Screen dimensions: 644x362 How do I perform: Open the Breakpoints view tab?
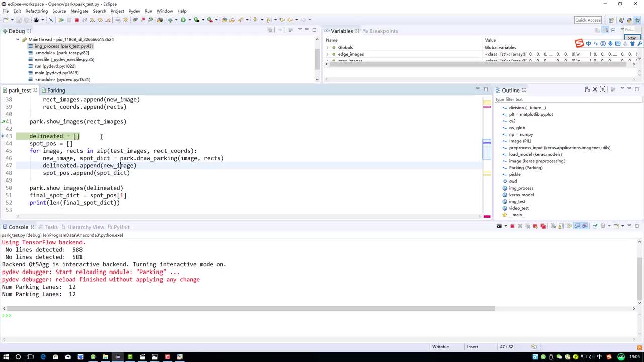coord(383,31)
